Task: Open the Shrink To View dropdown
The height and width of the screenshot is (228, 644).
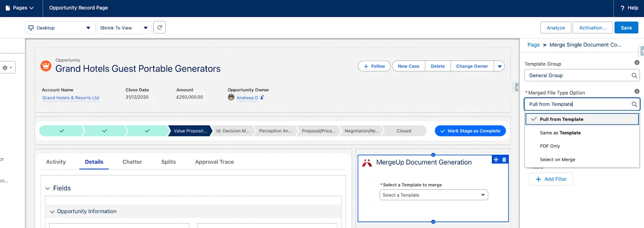Action: pyautogui.click(x=124, y=28)
